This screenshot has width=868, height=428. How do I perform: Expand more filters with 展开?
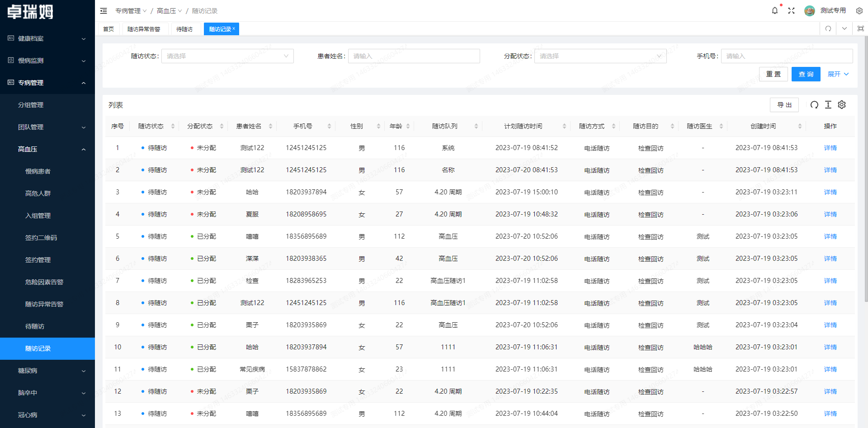[838, 74]
